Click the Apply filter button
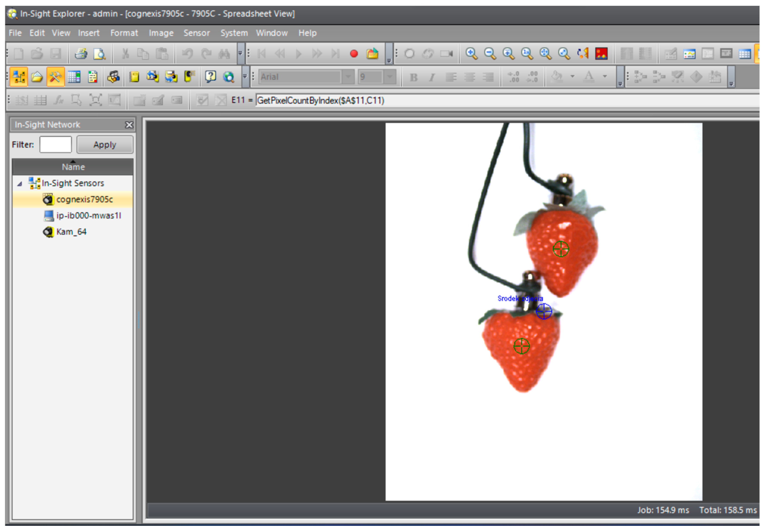 coord(105,145)
